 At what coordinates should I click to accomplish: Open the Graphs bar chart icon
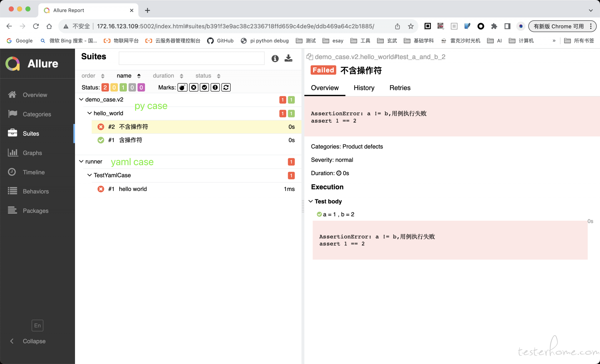point(12,153)
